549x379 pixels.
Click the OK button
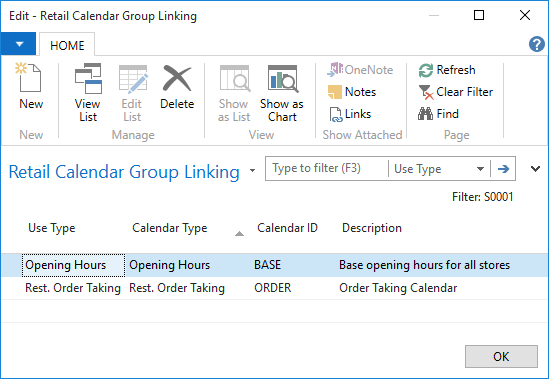click(501, 356)
